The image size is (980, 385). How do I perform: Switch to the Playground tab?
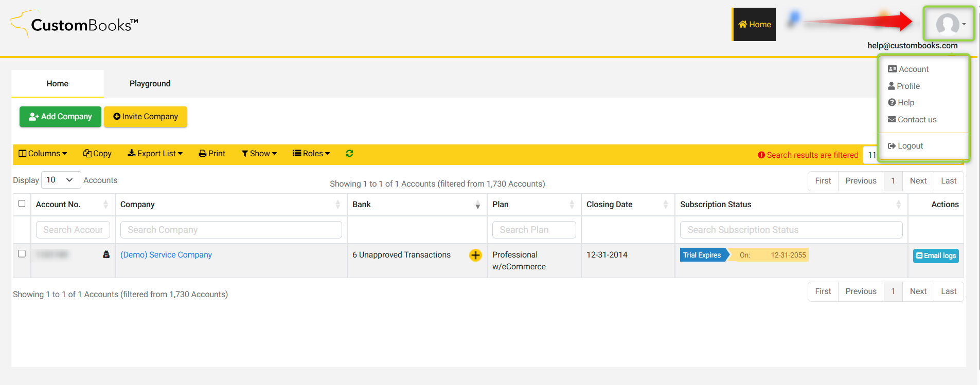point(150,83)
